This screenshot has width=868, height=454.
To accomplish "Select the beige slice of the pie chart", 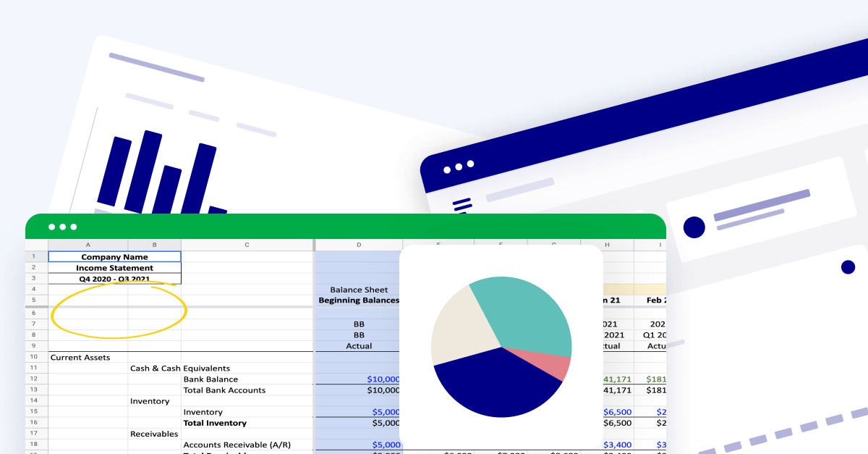I will (463, 326).
